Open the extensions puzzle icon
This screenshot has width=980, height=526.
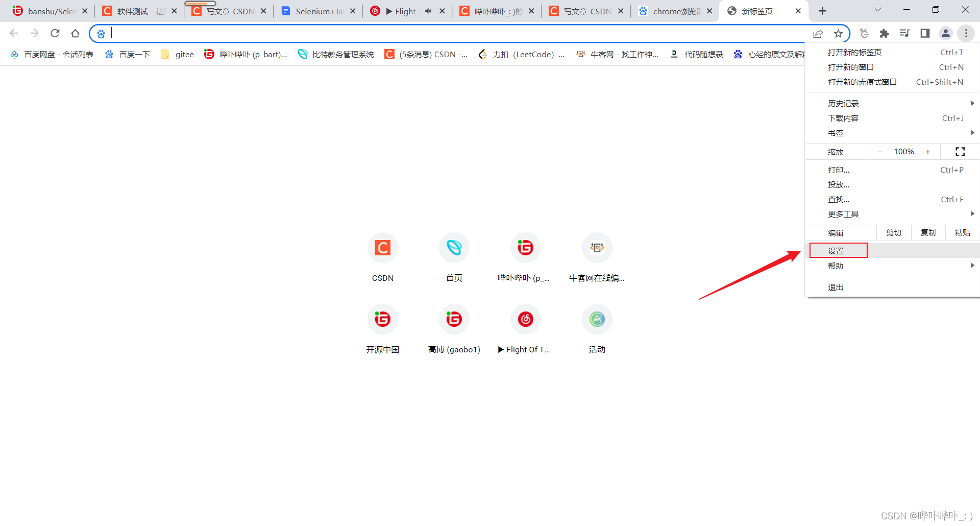pos(884,33)
